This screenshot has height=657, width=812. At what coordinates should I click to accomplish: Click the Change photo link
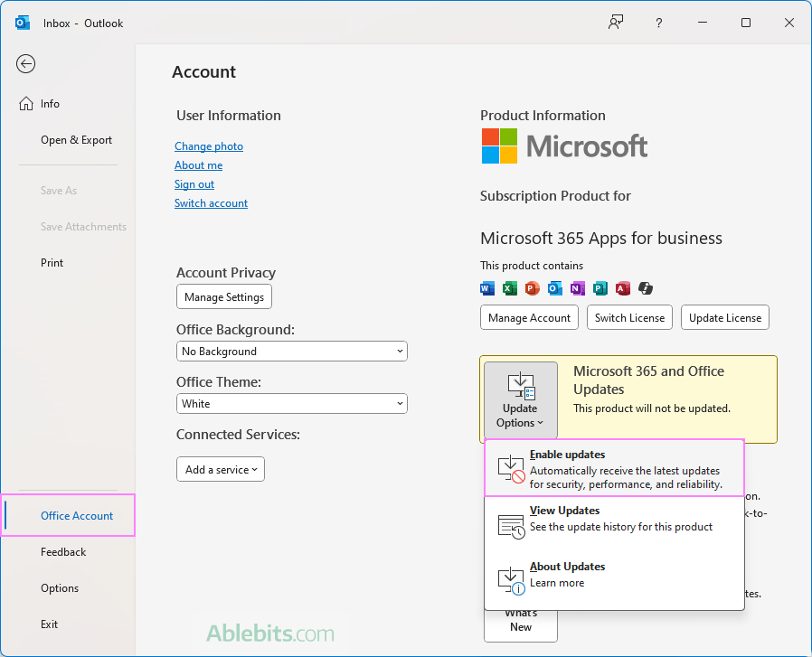click(209, 146)
